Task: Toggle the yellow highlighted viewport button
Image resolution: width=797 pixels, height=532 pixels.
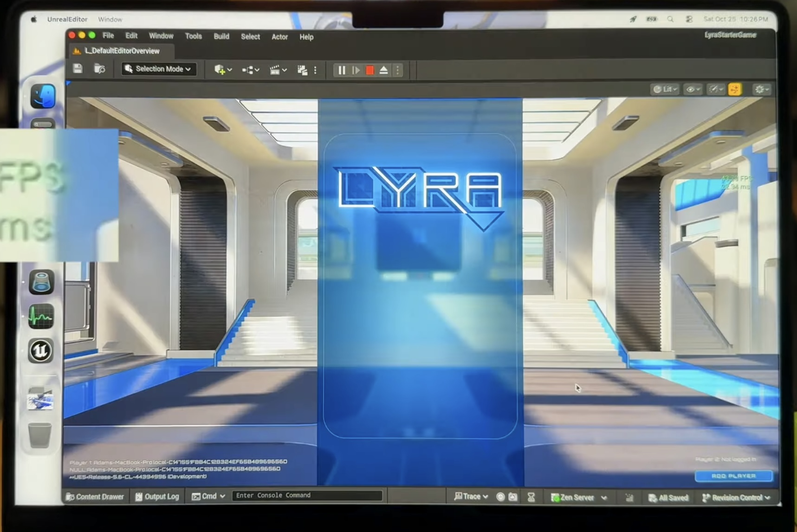Action: coord(735,90)
